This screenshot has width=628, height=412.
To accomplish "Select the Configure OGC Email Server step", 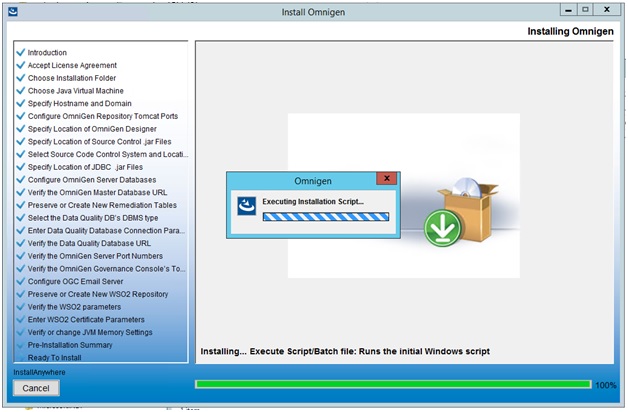I will pyautogui.click(x=75, y=281).
